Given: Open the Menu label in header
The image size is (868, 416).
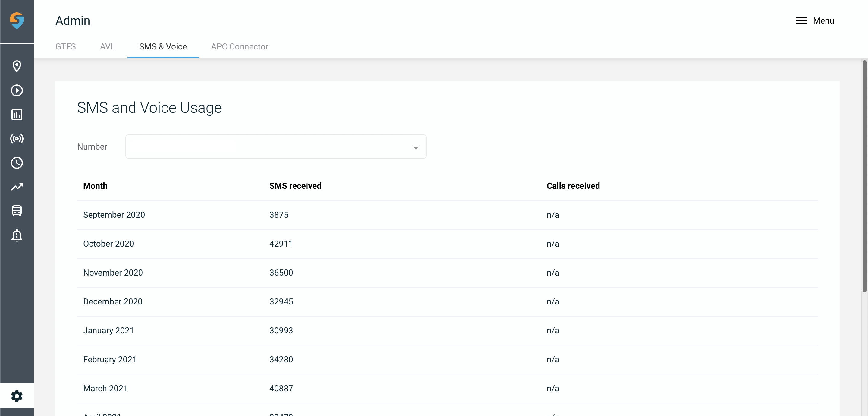Looking at the screenshot, I should pos(823,20).
